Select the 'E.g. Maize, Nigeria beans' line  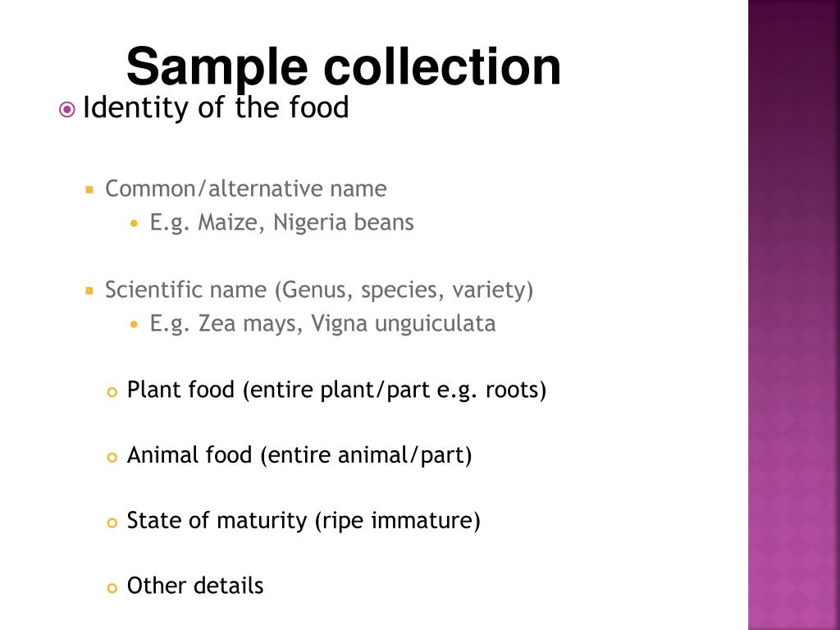tap(282, 222)
